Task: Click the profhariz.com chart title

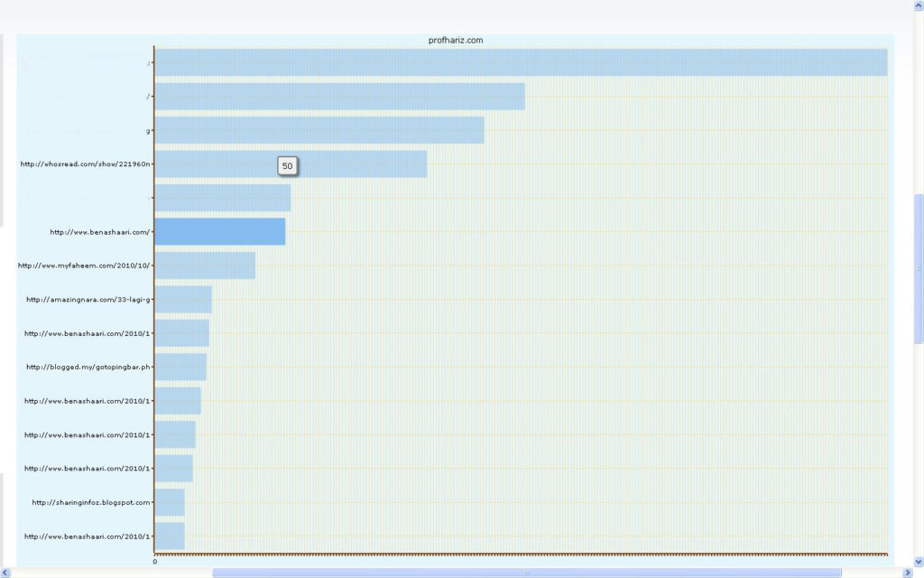Action: (456, 40)
